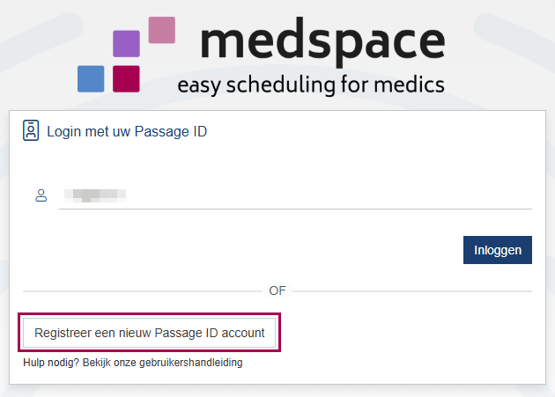Image resolution: width=555 pixels, height=397 pixels.
Task: Click the pink square in medspace logo
Action: [x=162, y=30]
